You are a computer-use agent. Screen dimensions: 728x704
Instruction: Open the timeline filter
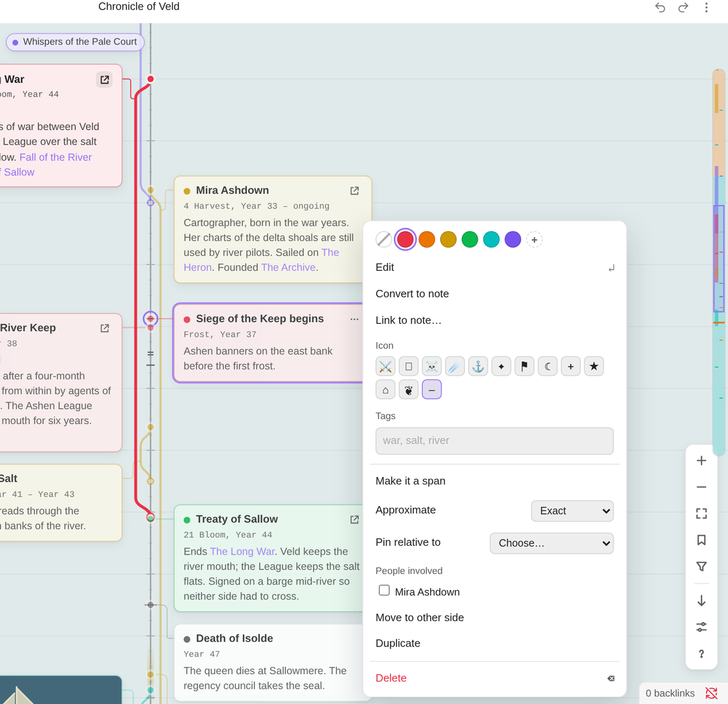pos(702,566)
